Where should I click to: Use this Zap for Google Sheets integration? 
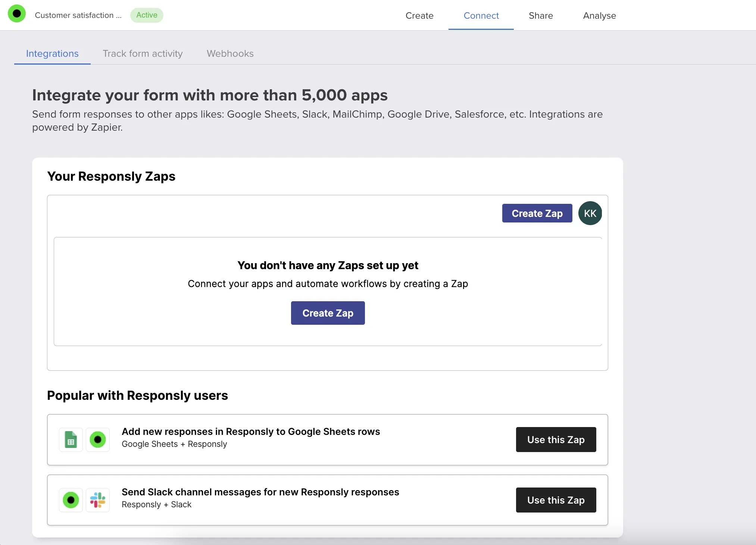556,439
